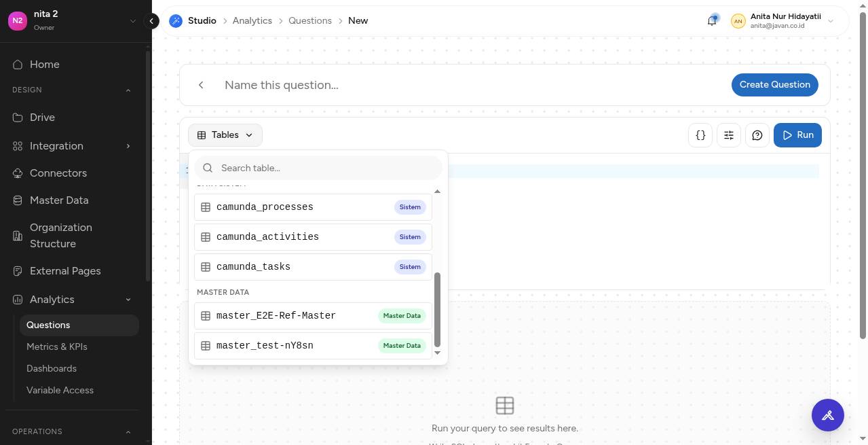
Task: Click the table list scroll-up arrow
Action: coord(437,192)
